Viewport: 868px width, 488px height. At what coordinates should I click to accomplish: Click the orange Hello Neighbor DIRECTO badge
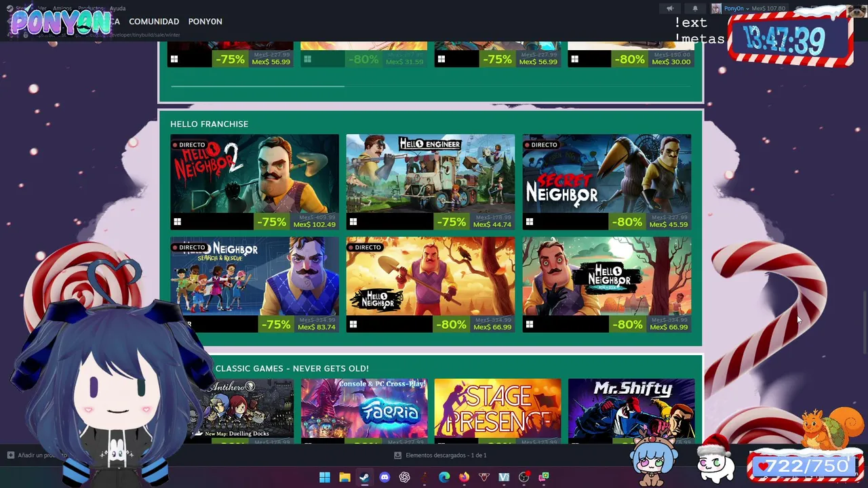(x=365, y=247)
